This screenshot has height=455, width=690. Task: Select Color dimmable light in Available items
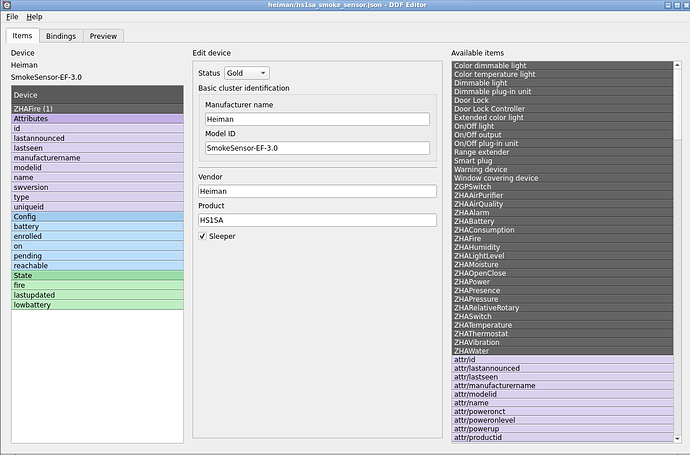tap(562, 66)
